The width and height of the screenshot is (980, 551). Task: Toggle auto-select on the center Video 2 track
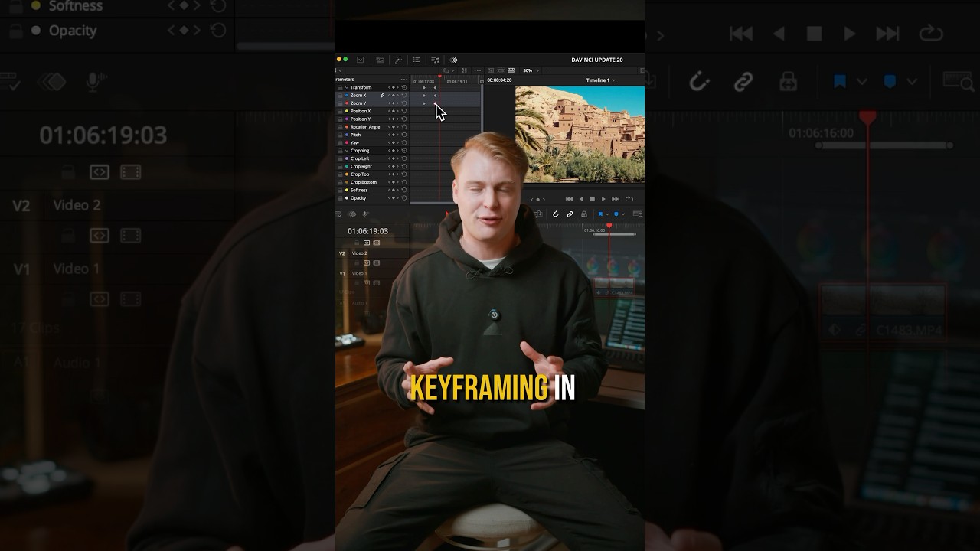coord(367,263)
